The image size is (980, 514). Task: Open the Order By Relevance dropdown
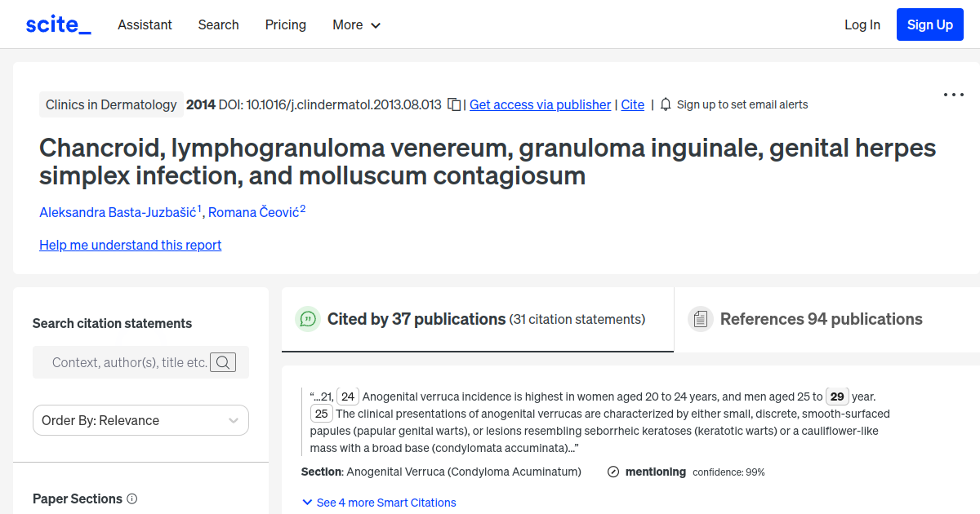(140, 419)
